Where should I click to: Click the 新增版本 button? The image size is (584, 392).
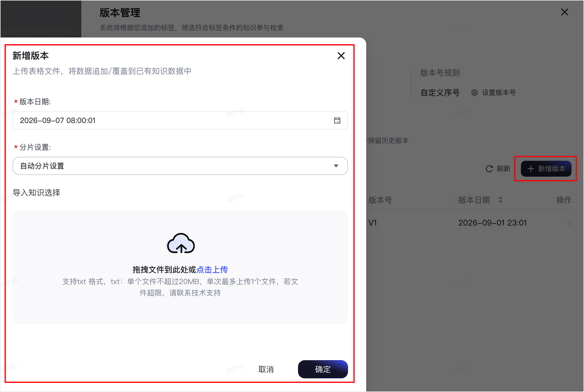(546, 169)
